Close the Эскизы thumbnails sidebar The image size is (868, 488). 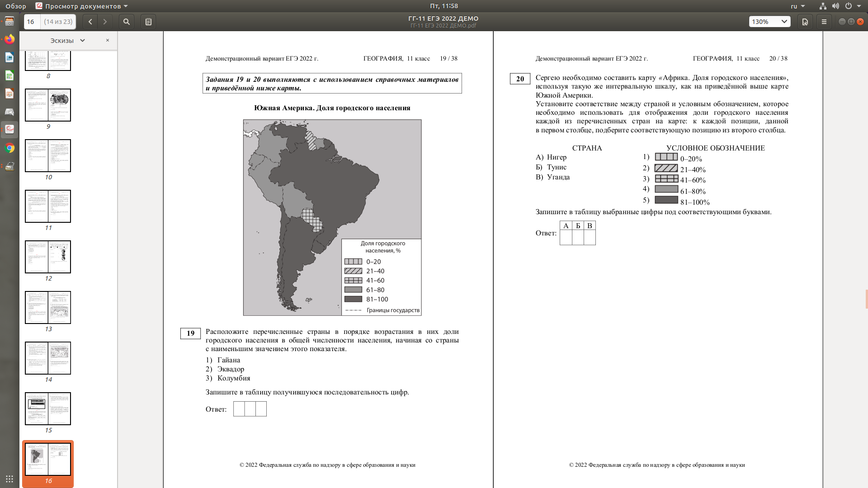(x=108, y=40)
